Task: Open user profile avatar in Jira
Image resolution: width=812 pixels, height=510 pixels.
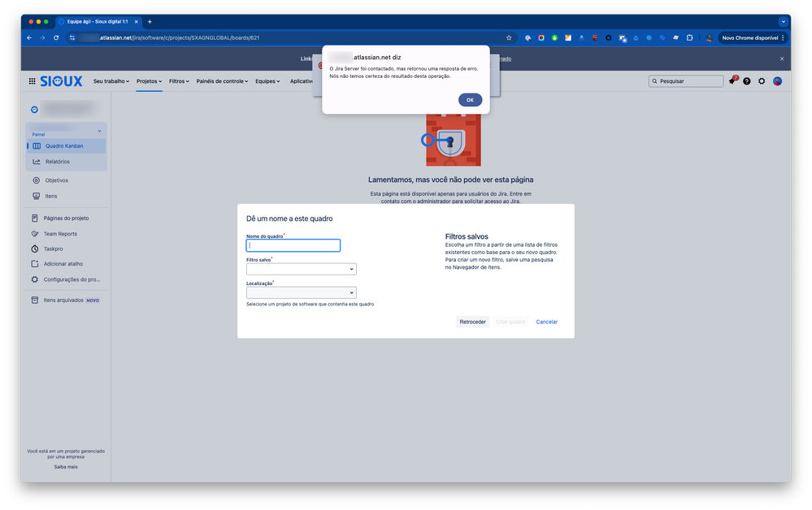Action: [x=777, y=81]
